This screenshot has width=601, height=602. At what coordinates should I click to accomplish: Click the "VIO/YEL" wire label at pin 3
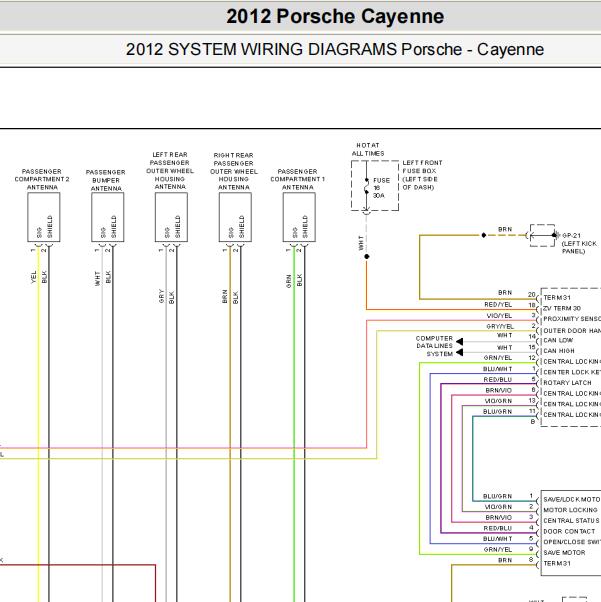(x=499, y=316)
